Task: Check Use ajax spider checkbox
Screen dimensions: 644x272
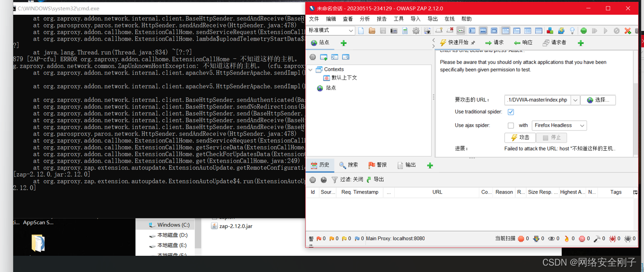Action: pos(511,125)
